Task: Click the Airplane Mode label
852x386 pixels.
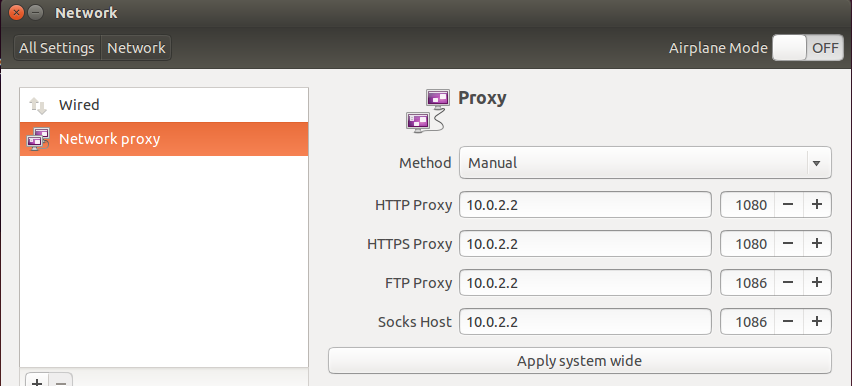Action: tap(718, 48)
